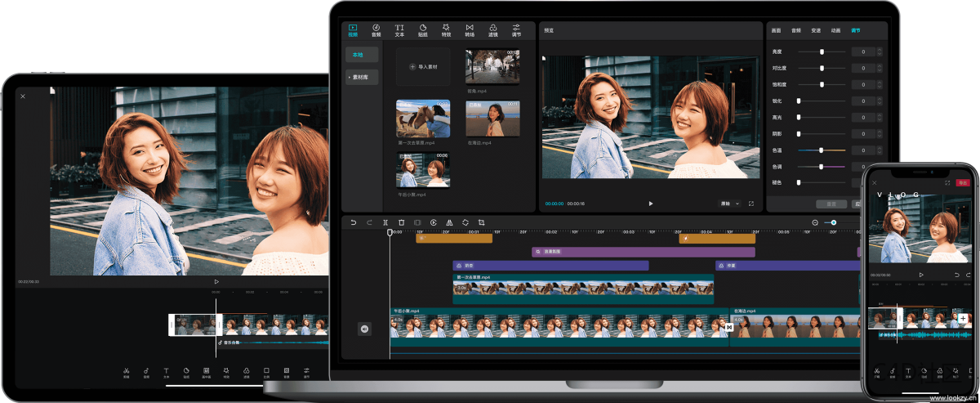Click the 亮度 brightness slider handle
The image size is (980, 403).
point(822,51)
